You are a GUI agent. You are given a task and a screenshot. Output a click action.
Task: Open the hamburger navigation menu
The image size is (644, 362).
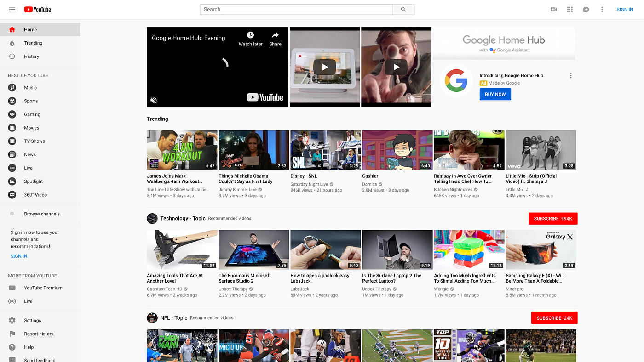[11, 9]
